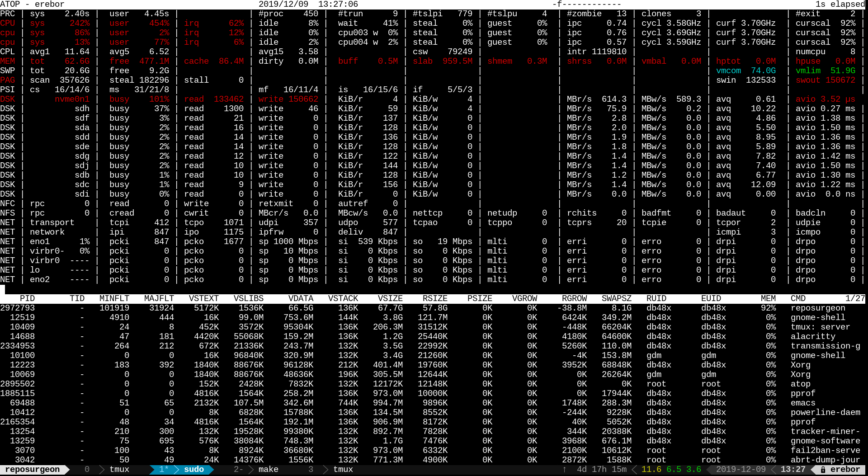Click the SWAPSZ column header
The width and height of the screenshot is (868, 476).
click(617, 299)
